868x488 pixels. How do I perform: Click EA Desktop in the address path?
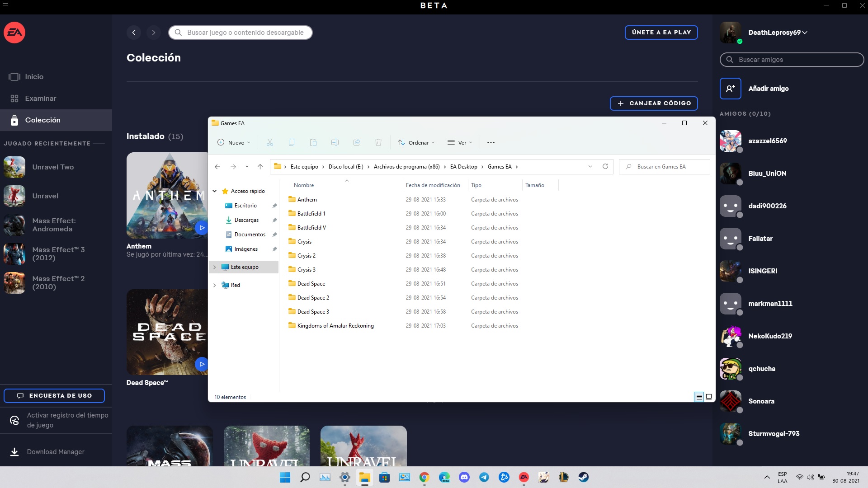463,167
